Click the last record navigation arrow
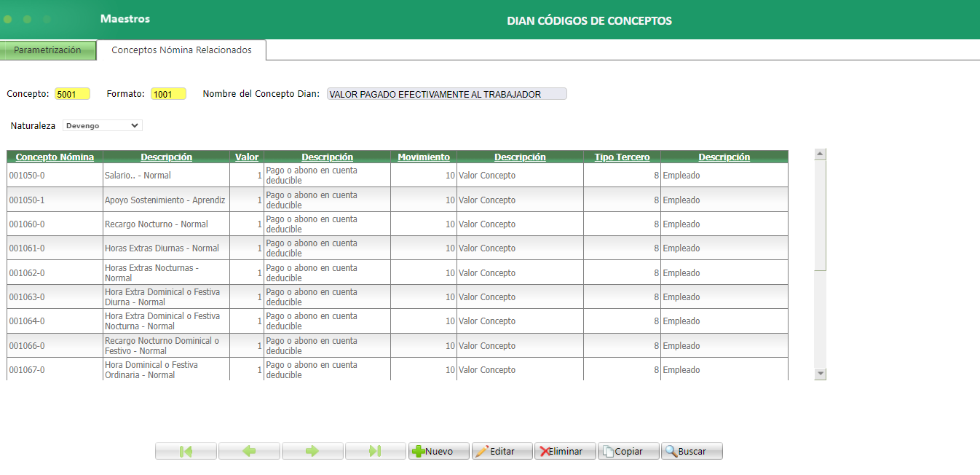This screenshot has height=475, width=980. tap(375, 450)
